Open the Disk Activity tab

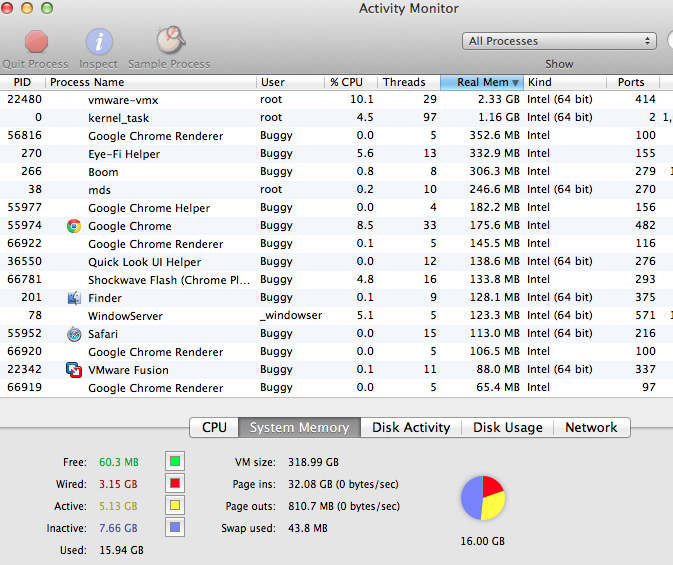(411, 427)
